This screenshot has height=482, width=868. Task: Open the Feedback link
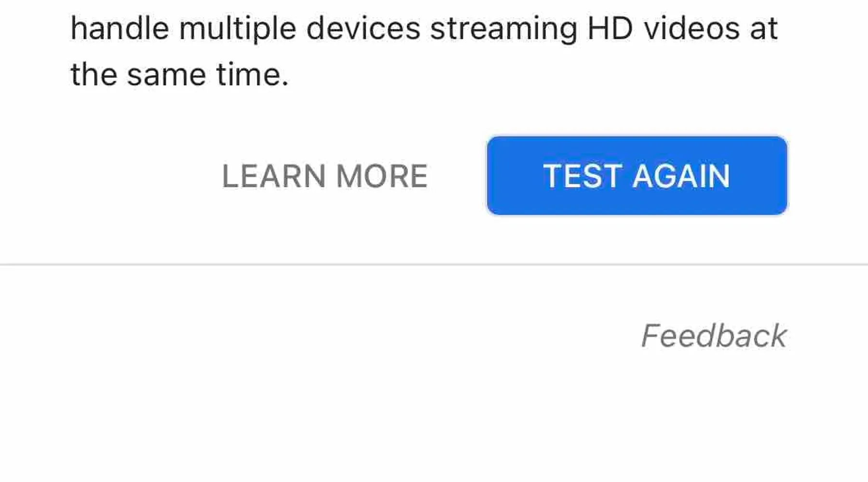[x=714, y=336]
